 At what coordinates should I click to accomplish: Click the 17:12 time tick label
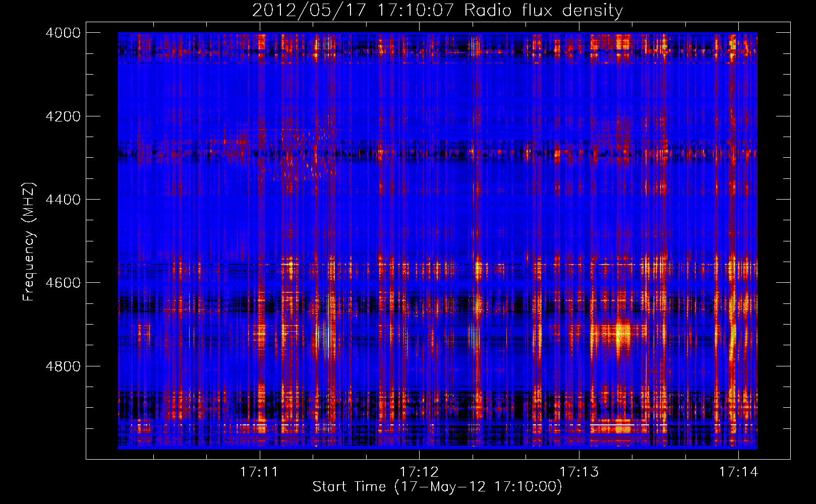coord(419,472)
